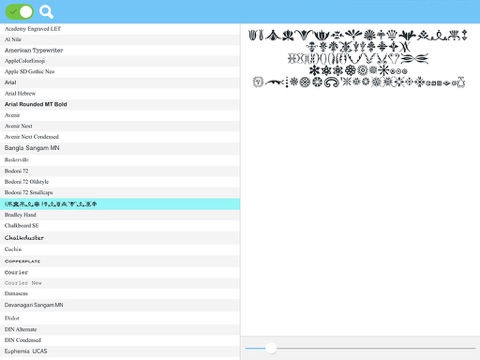This screenshot has height=360, width=480.
Task: Select AppleColorEmoji font
Action: click(x=120, y=61)
